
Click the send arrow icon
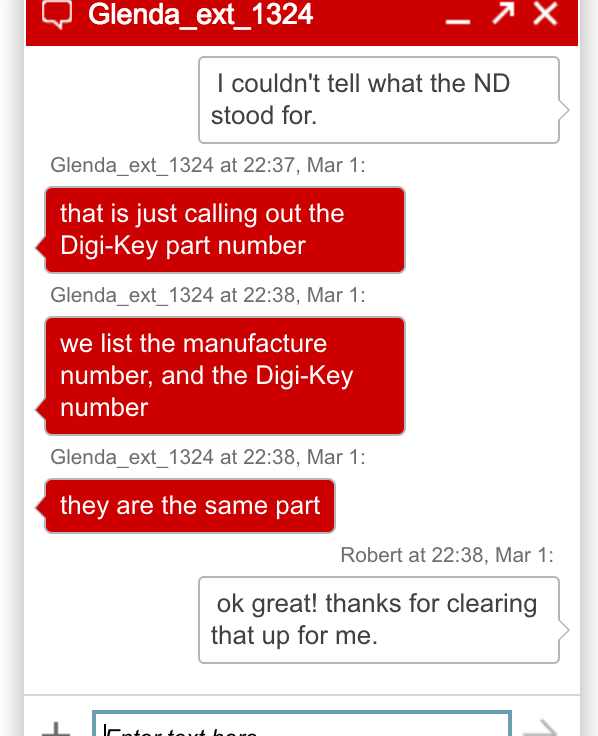coord(541,728)
